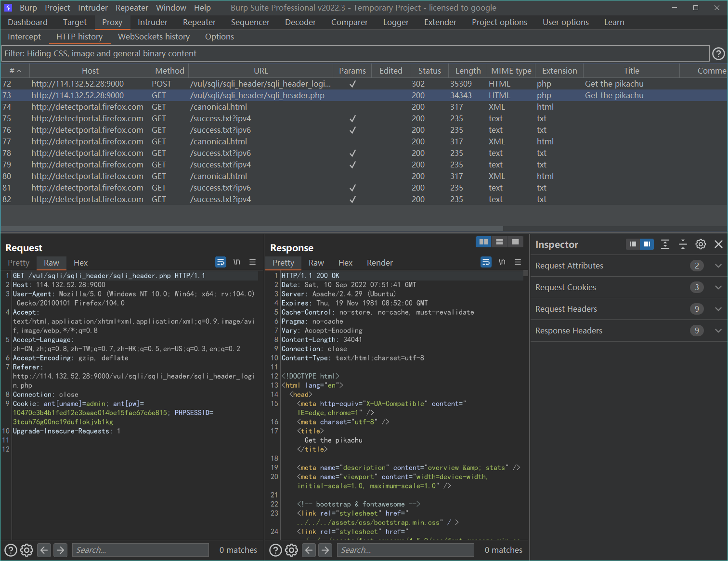Screen dimensions: 728x561
Task: Open the Window menu
Action: (x=171, y=8)
